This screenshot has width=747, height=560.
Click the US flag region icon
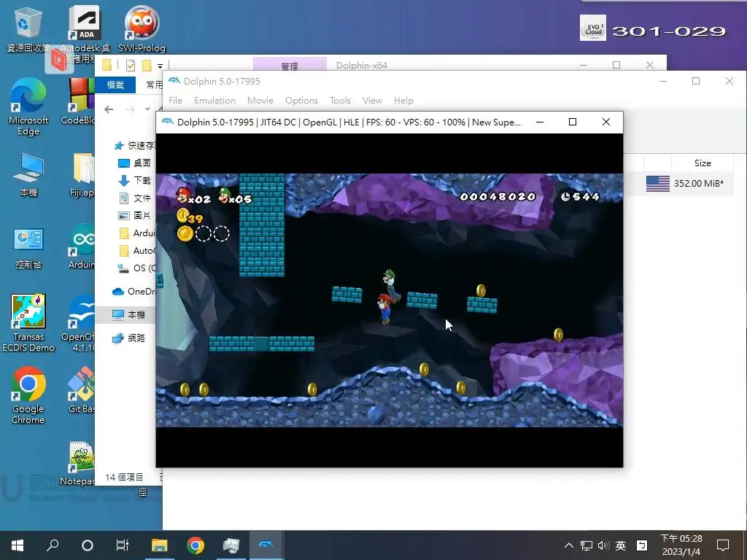pos(657,184)
